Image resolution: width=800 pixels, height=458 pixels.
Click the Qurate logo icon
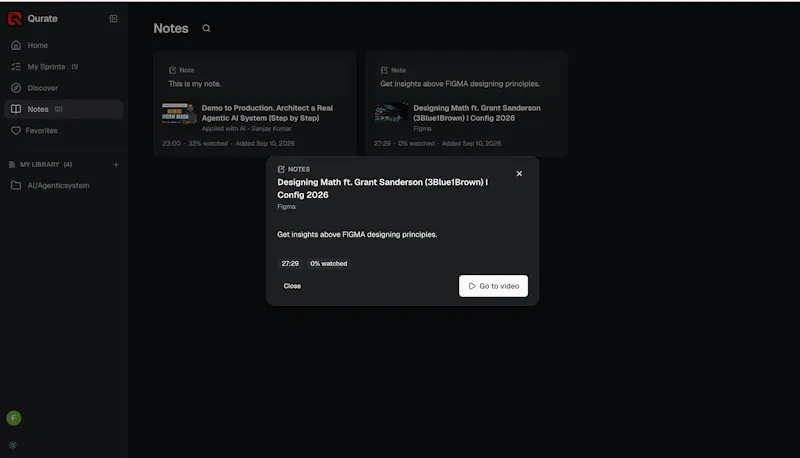click(15, 19)
